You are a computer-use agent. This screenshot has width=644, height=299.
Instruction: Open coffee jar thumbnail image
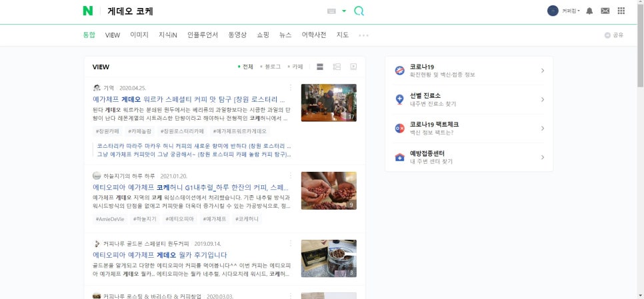[x=329, y=258]
